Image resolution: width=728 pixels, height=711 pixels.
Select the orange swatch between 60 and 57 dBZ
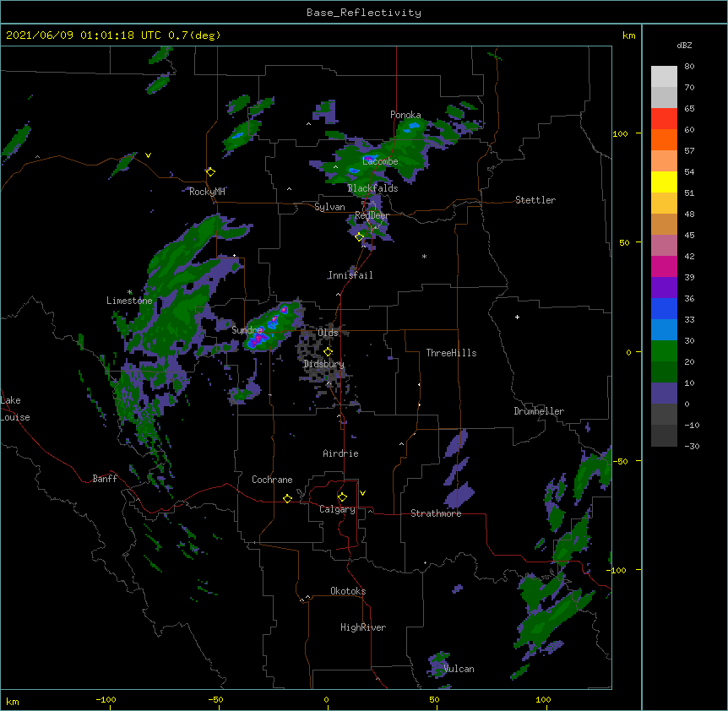[664, 139]
